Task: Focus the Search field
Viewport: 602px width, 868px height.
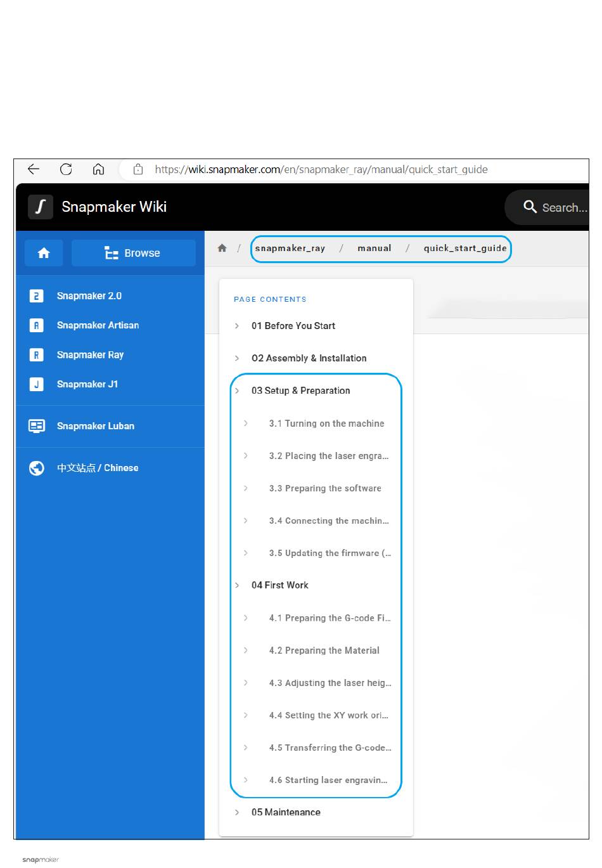Action: pos(548,207)
